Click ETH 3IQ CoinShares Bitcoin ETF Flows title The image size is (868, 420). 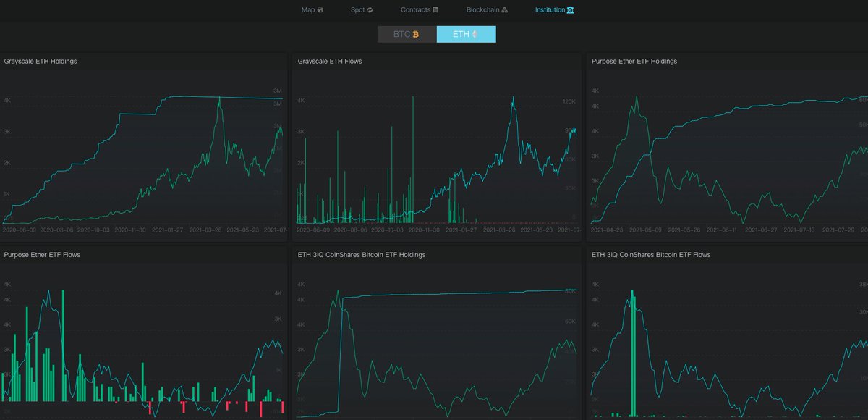tap(651, 255)
